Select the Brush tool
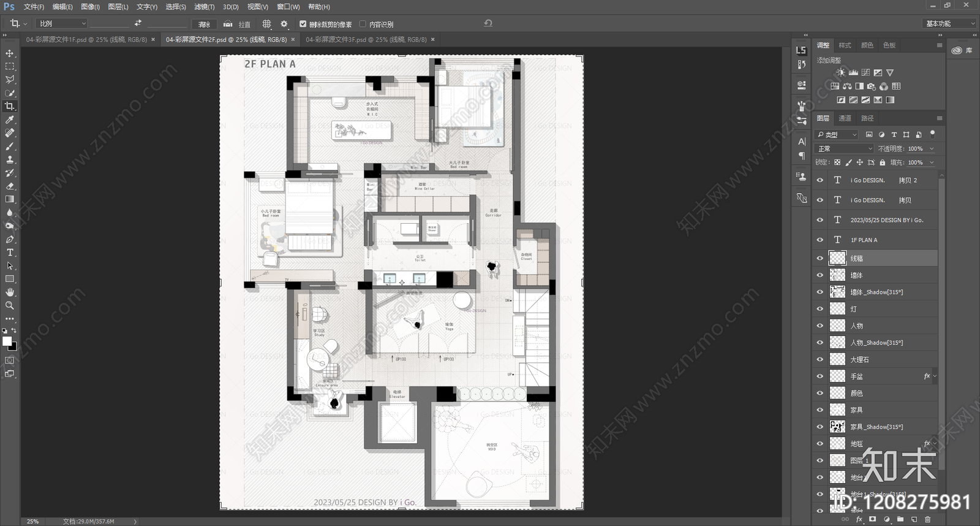The height and width of the screenshot is (526, 980). [10, 146]
